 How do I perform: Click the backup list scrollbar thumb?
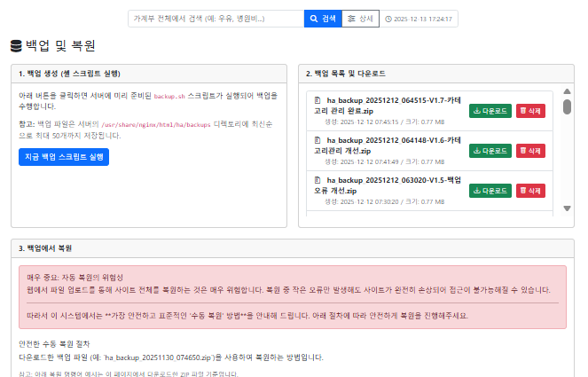coord(567,106)
